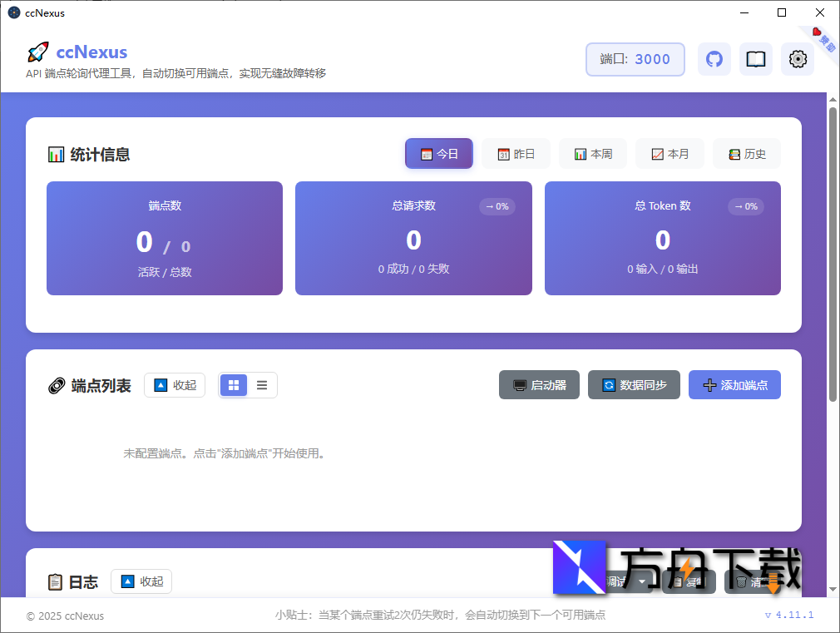The width and height of the screenshot is (840, 633).
Task: View 历史 history statistics tab
Action: coord(746,153)
